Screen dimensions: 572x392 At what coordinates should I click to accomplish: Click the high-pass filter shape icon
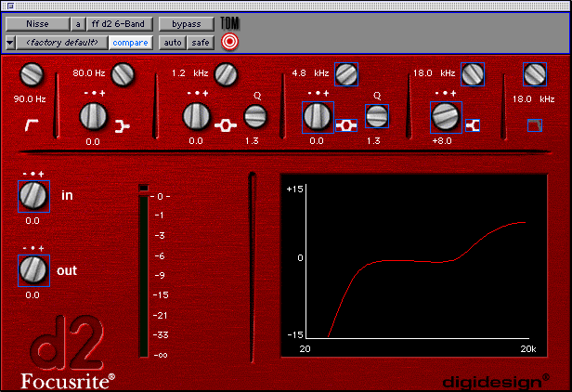pos(32,125)
